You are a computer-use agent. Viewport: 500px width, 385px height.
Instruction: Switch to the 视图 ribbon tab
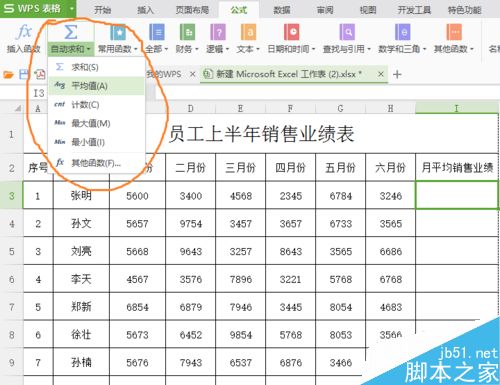pyautogui.click(x=368, y=10)
